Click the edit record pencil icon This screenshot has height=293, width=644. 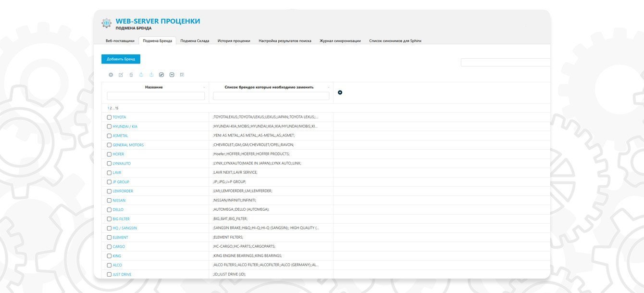tap(121, 75)
